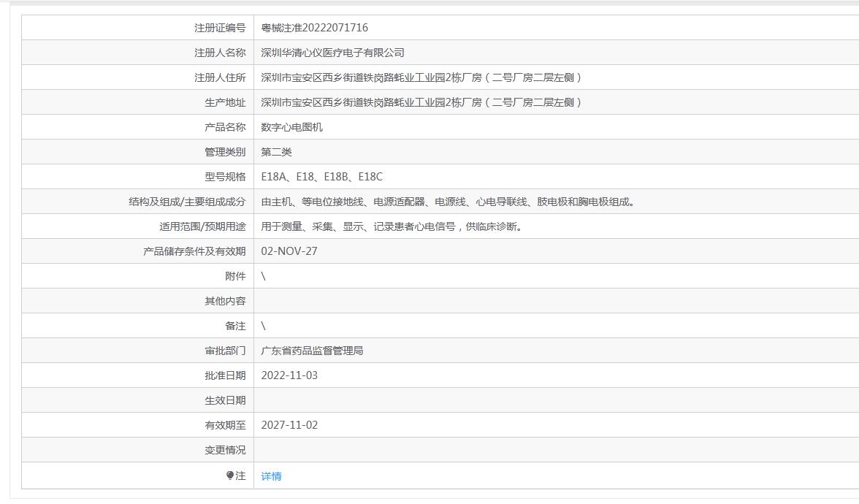
Task: Click the 产品名称 label
Action: [x=225, y=127]
